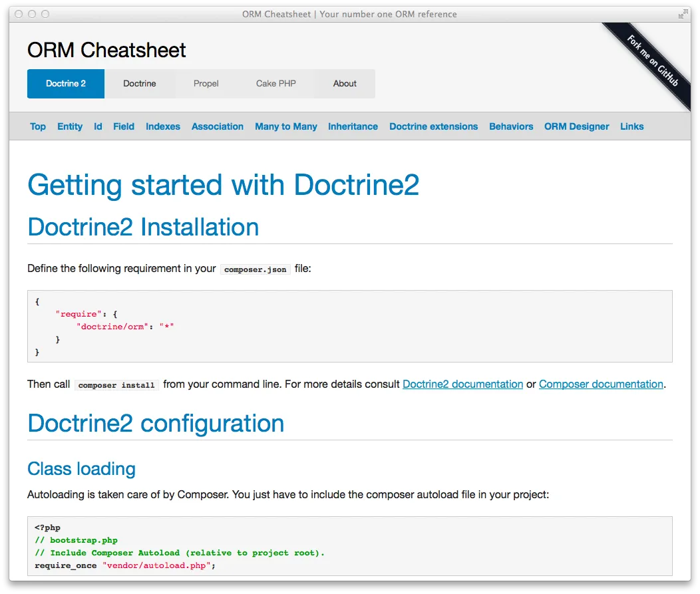Jump to Many to Many section

pyautogui.click(x=286, y=126)
